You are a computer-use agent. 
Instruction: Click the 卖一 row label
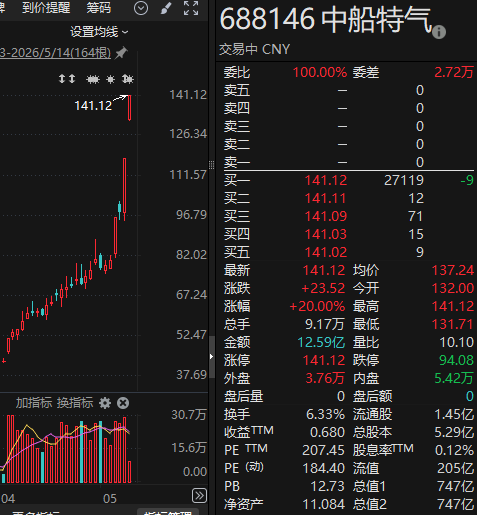(237, 162)
